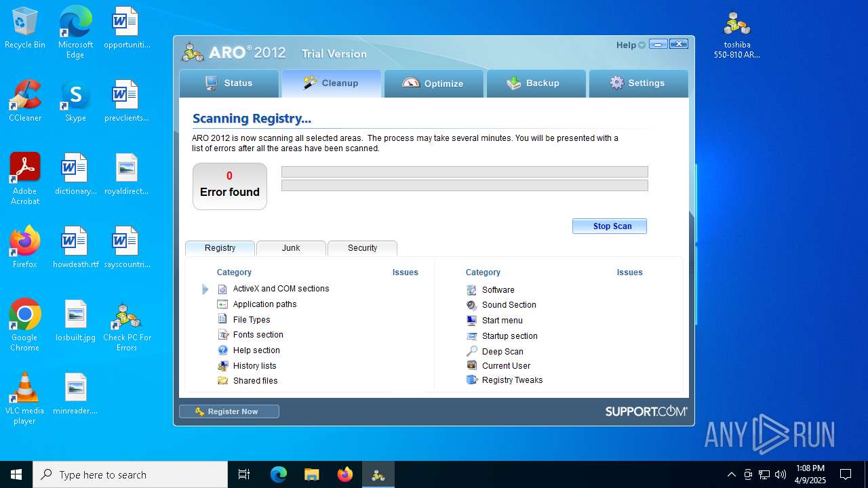Show hidden system tray icons
The height and width of the screenshot is (488, 868).
731,474
